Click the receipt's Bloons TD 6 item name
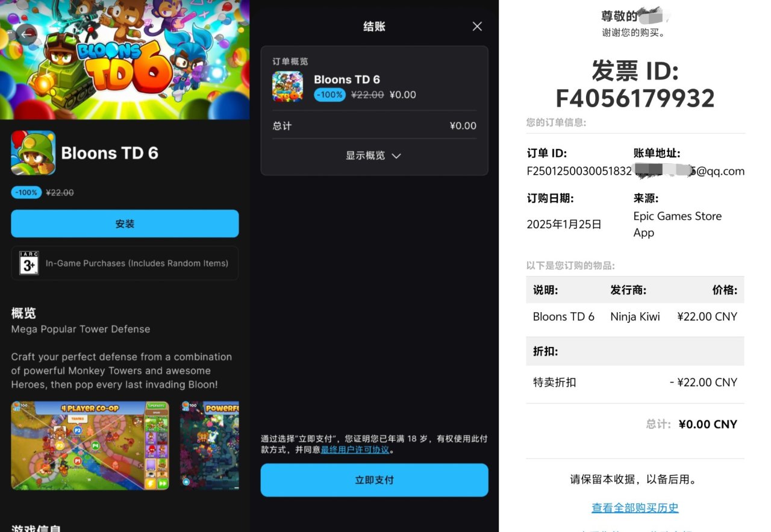The image size is (771, 532). pos(564,317)
